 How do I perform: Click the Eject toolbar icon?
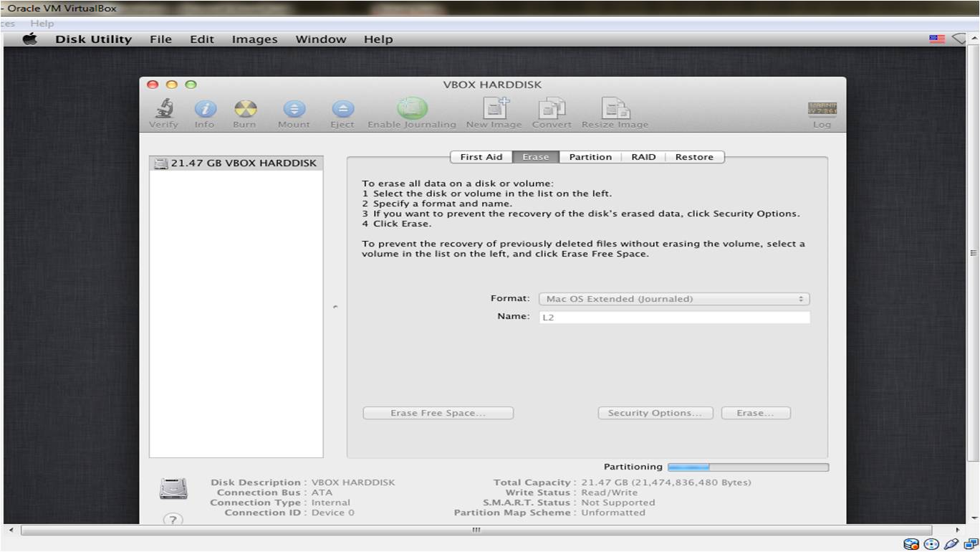click(342, 109)
